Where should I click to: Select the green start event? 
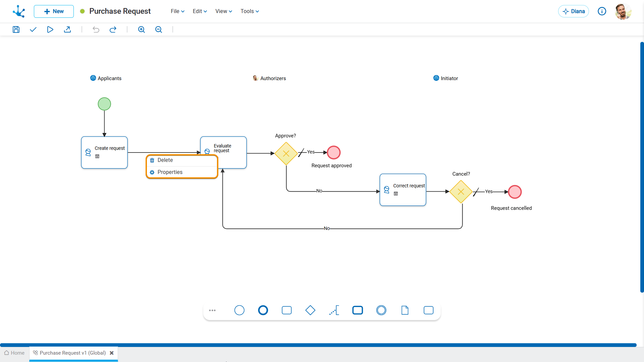pos(104,104)
